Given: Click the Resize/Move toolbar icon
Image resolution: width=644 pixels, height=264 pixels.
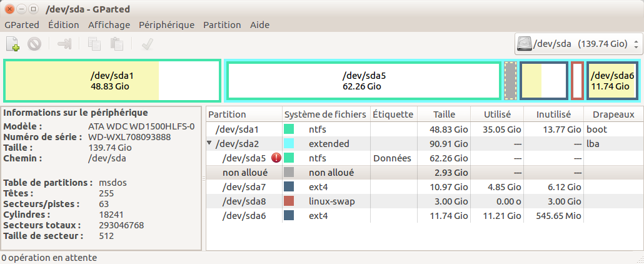Looking at the screenshot, I should (x=65, y=44).
